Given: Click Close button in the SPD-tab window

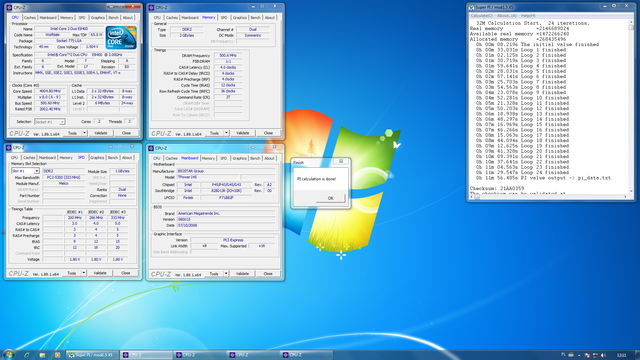Looking at the screenshot, I should [126, 273].
